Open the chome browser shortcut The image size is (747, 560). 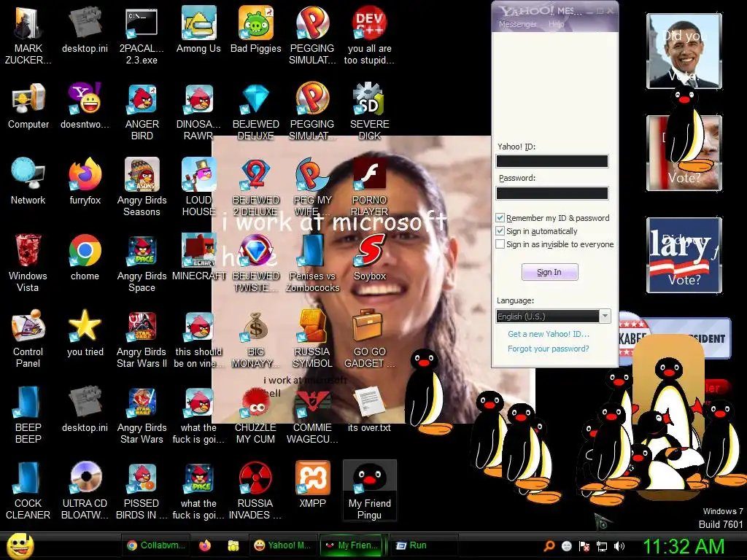point(85,257)
